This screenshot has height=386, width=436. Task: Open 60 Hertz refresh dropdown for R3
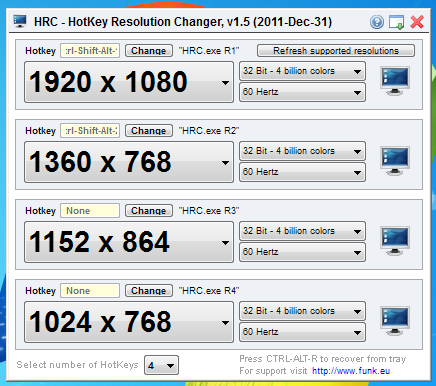point(302,252)
